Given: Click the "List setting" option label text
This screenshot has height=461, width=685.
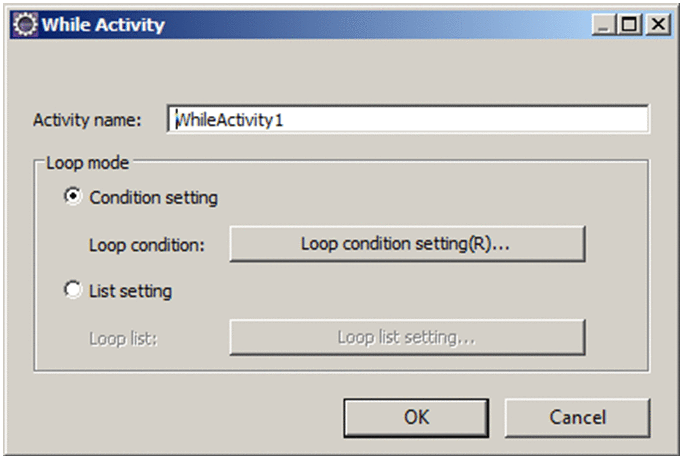Looking at the screenshot, I should pyautogui.click(x=130, y=291).
